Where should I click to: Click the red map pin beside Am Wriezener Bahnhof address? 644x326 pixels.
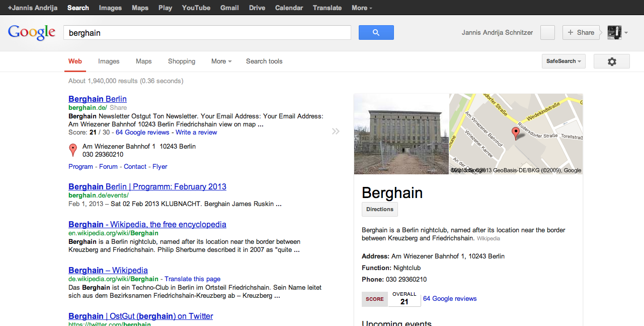tap(73, 150)
